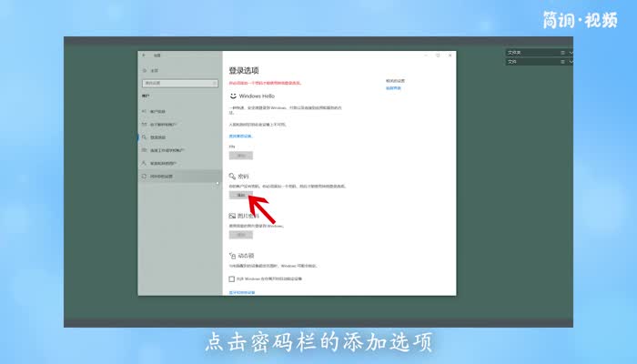Click the 动态锁 lock icon
The width and height of the screenshot is (637, 364).
pos(232,257)
